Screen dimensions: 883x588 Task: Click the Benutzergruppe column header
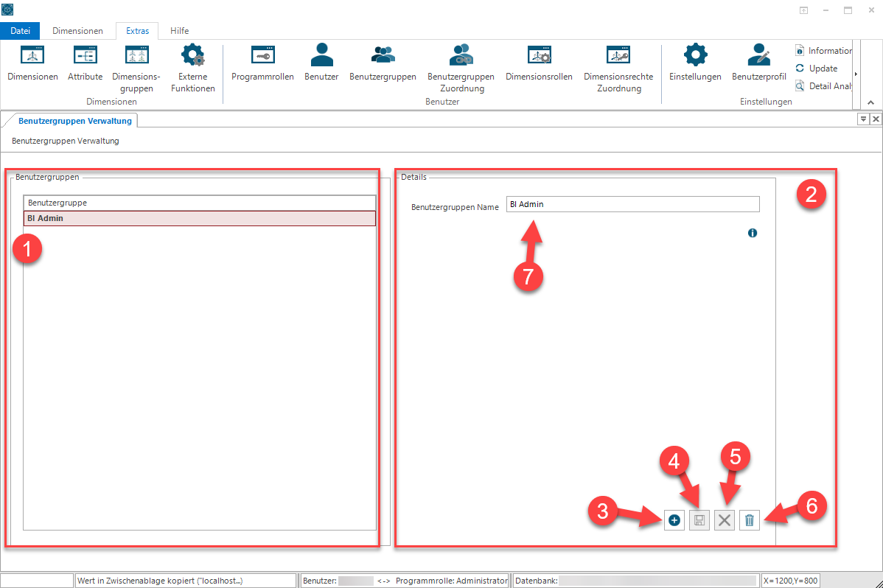click(x=199, y=203)
